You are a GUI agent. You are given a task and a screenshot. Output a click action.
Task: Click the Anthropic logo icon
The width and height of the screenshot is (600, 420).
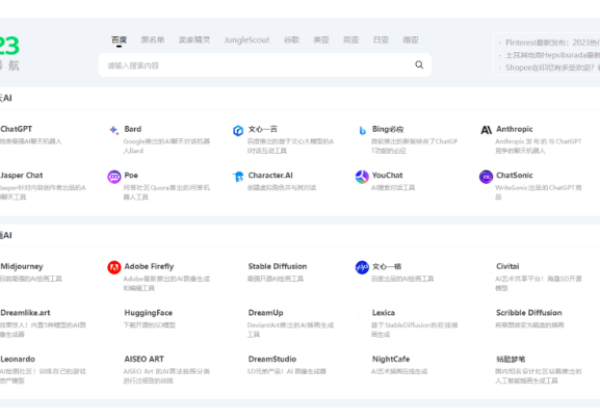click(486, 130)
